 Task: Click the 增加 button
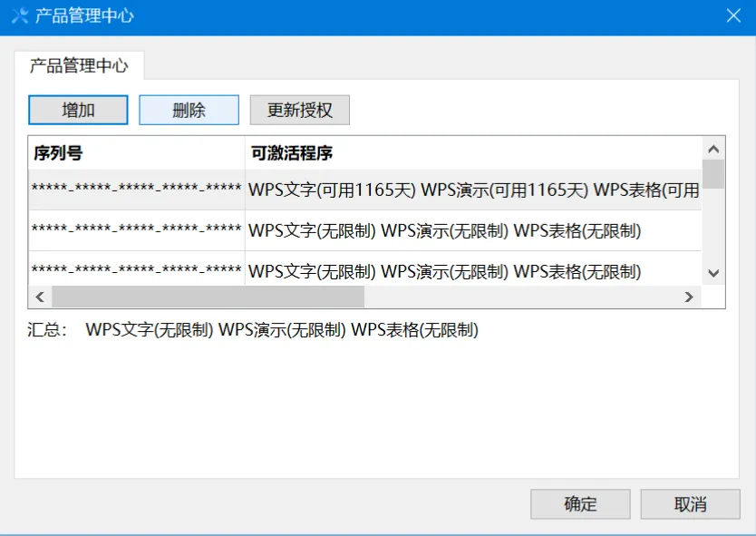click(x=78, y=110)
